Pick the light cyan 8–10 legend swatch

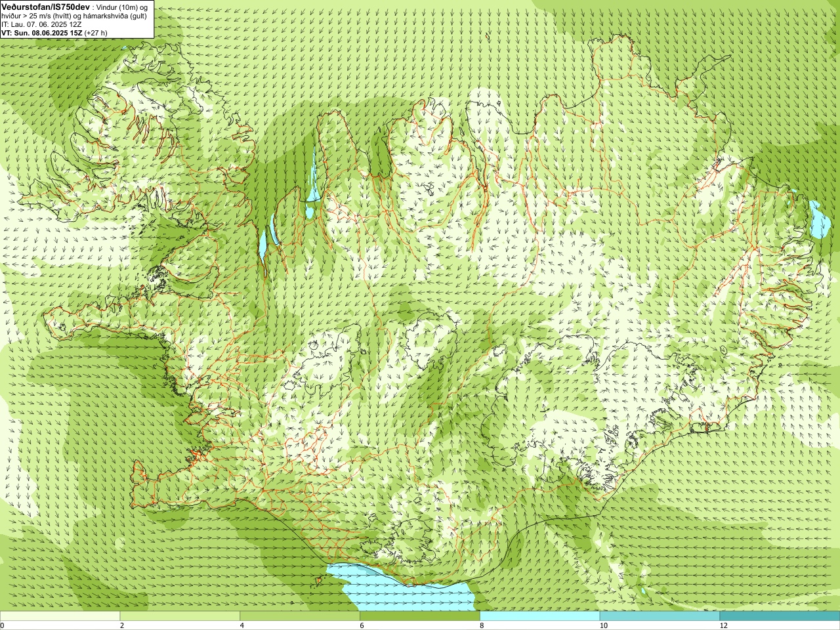540,616
